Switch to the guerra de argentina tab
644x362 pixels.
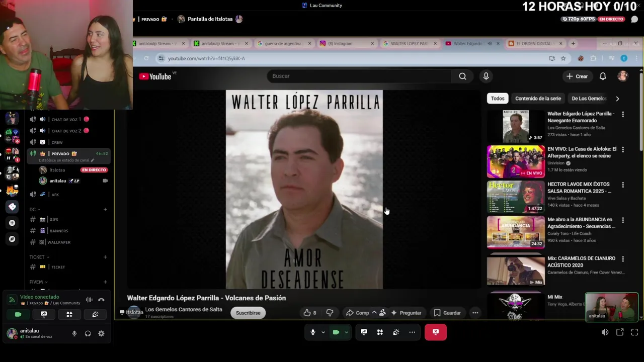pyautogui.click(x=283, y=43)
